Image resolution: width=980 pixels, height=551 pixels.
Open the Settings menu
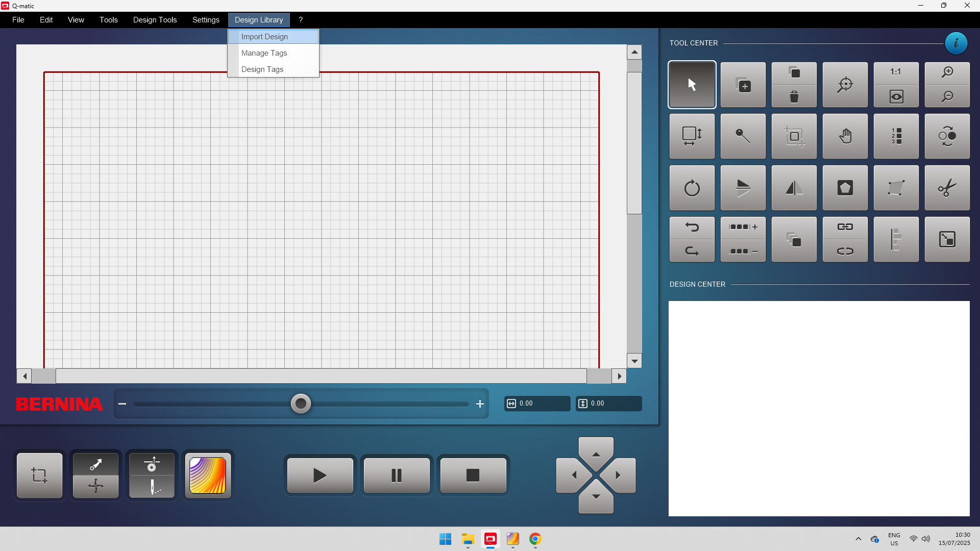pos(206,20)
